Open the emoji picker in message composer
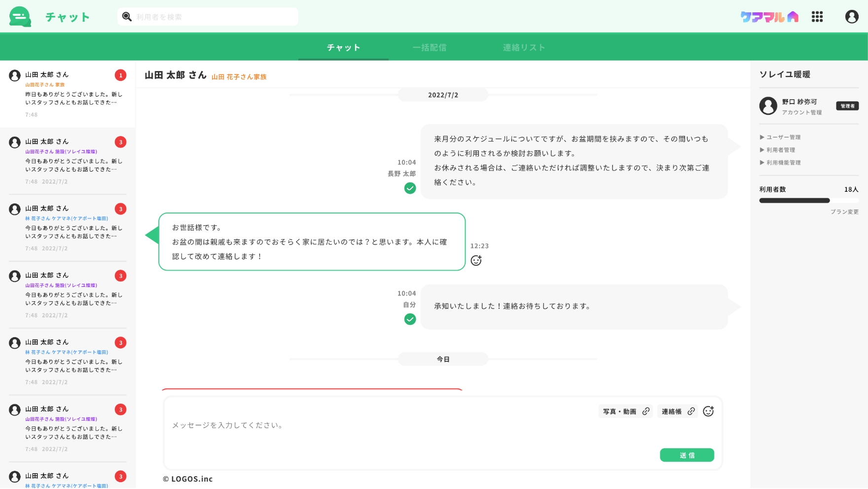Viewport: 868px width, 489px height. coord(708,411)
